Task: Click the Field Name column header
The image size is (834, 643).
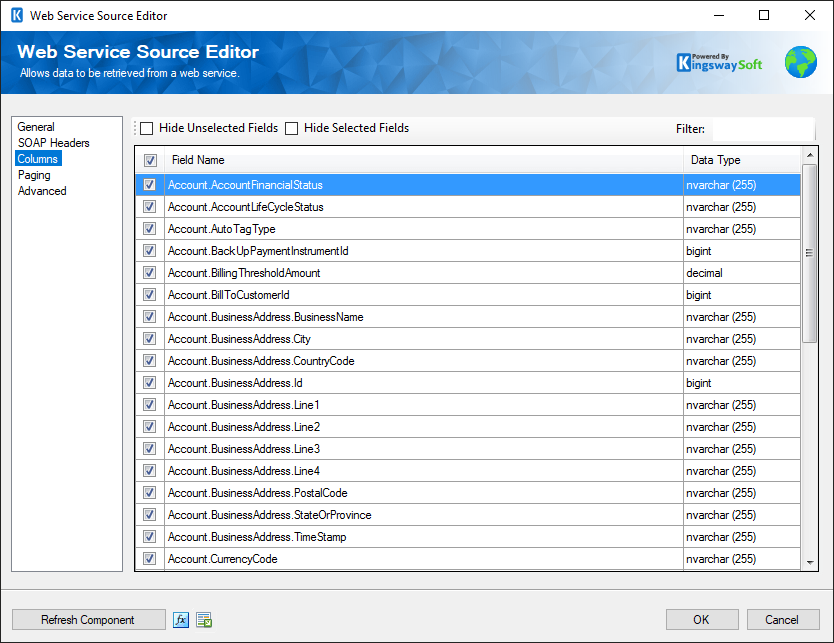Action: click(423, 160)
